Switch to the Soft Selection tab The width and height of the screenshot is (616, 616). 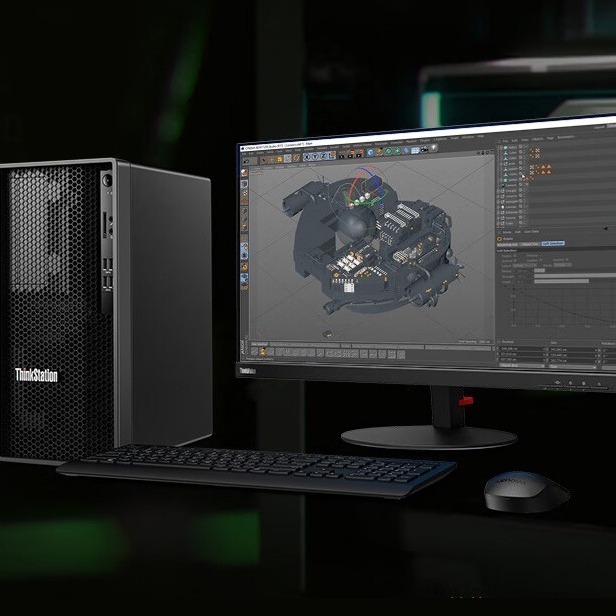555,243
